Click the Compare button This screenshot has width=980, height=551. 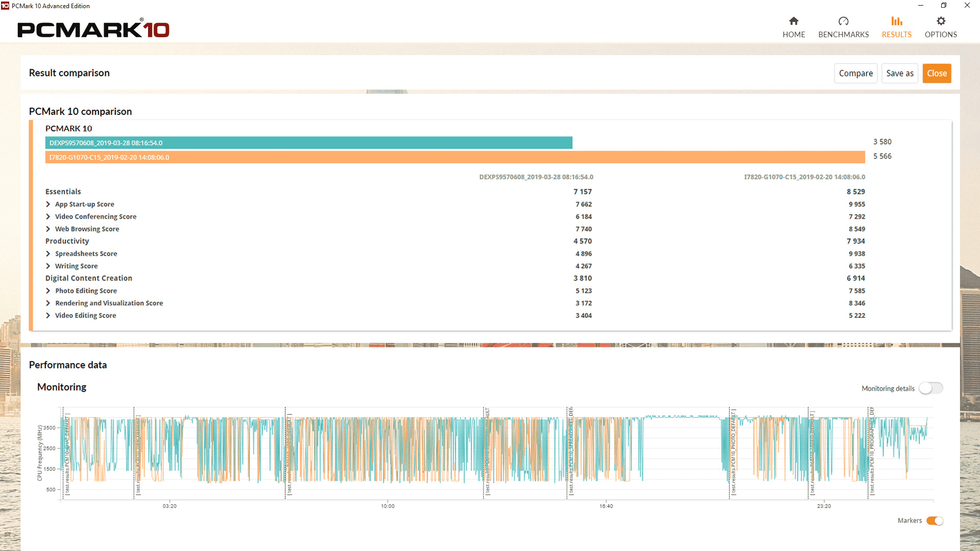coord(855,73)
